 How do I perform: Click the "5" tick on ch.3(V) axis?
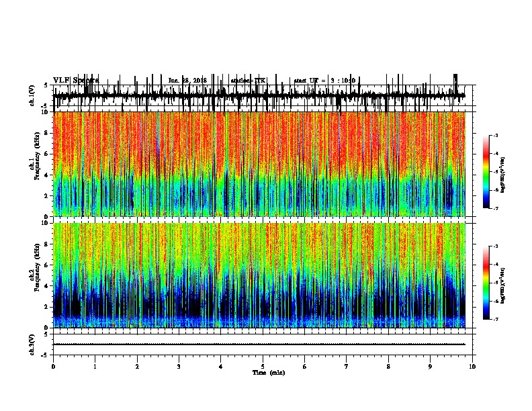coord(46,334)
